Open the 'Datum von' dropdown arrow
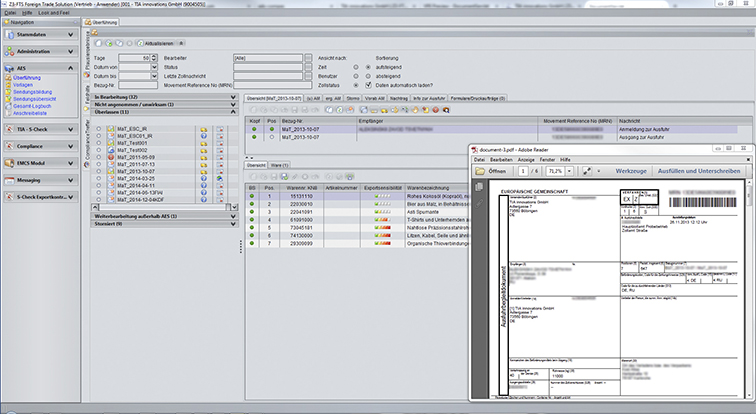The image size is (756, 414). (x=154, y=67)
